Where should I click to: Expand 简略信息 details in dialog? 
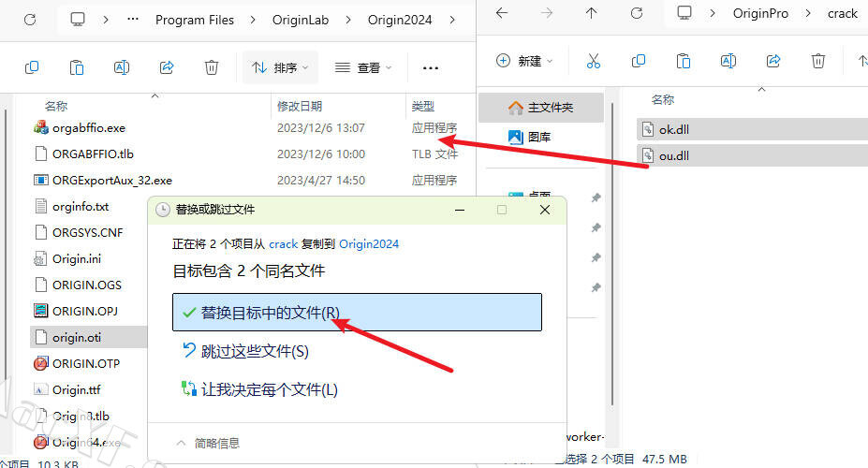click(208, 443)
